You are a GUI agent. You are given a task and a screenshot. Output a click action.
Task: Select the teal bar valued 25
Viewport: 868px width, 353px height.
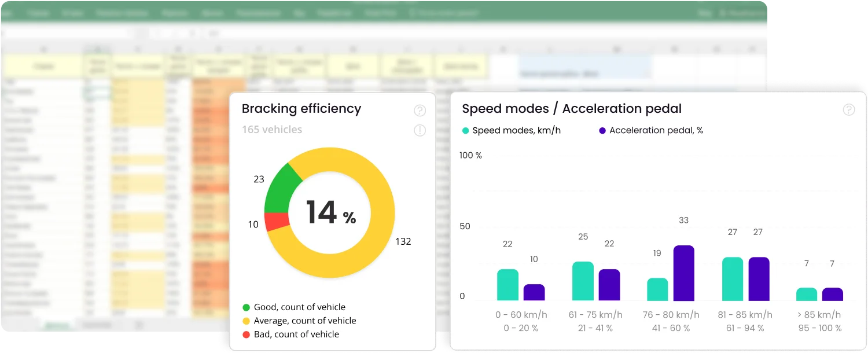tap(583, 281)
